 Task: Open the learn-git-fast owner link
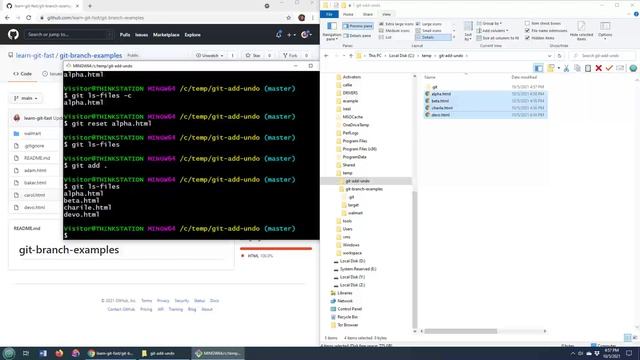[35, 56]
